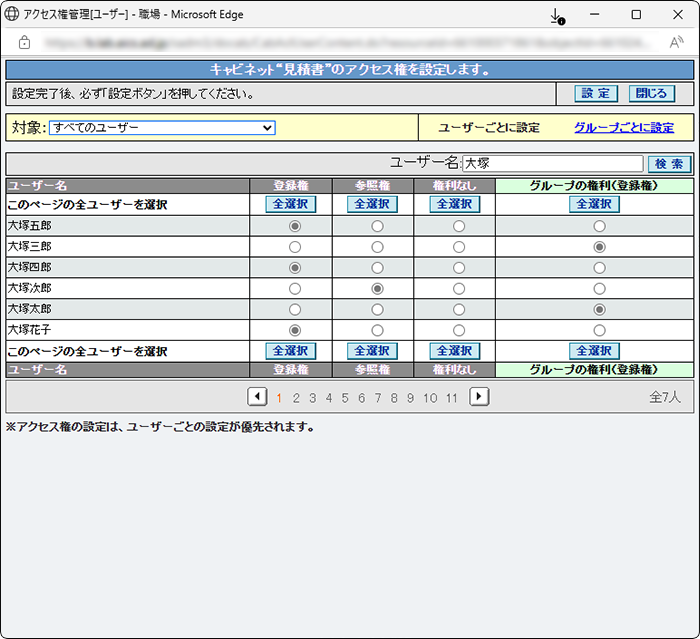Click top 全選択 button under 権利なし
The width and height of the screenshot is (700, 639).
(455, 204)
